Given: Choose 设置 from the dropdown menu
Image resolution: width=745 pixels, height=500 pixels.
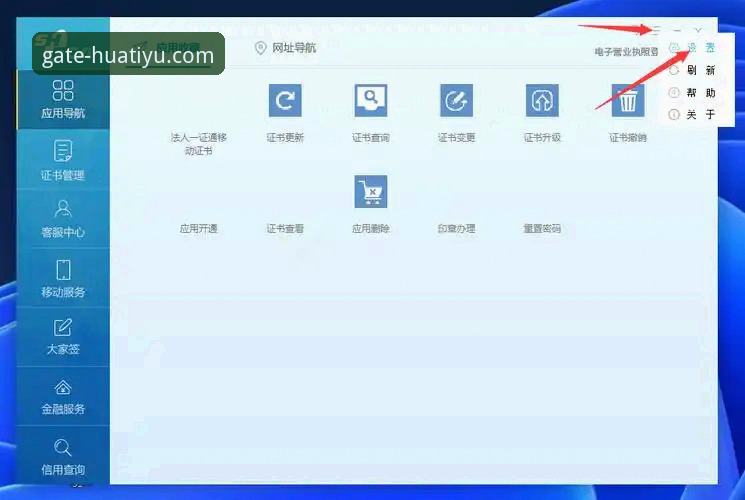Looking at the screenshot, I should tap(692, 48).
